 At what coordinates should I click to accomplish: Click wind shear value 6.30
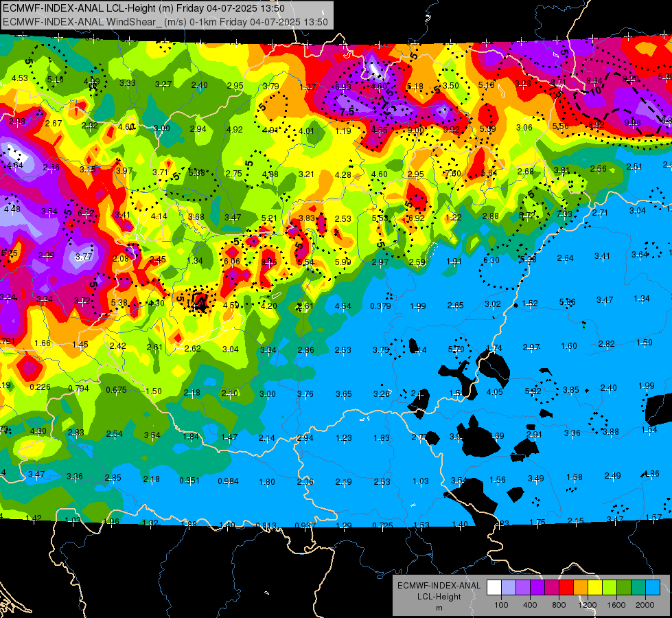coord(491,260)
